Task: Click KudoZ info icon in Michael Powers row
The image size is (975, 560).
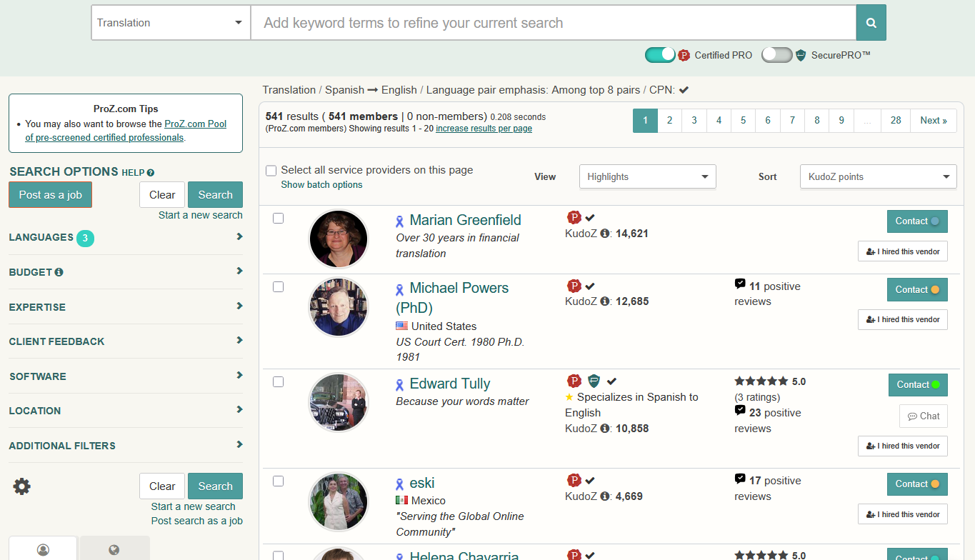Action: pyautogui.click(x=605, y=301)
